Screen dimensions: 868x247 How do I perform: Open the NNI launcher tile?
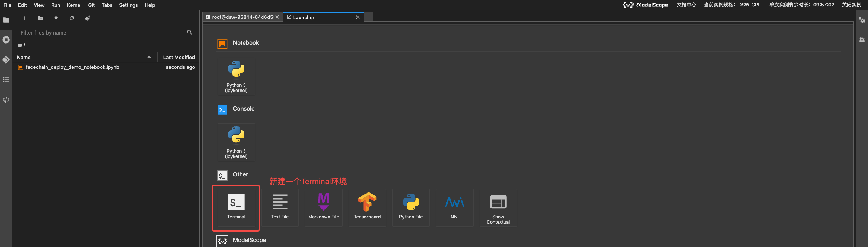(454, 207)
